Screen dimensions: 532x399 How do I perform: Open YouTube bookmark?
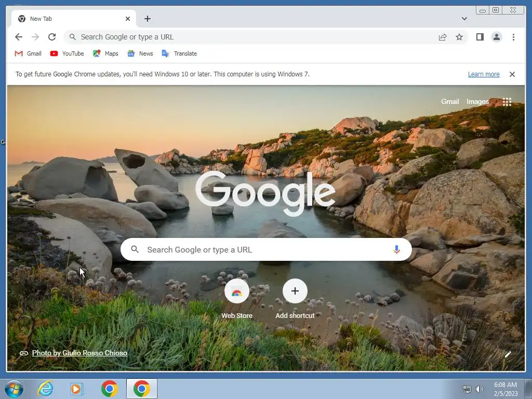(x=67, y=54)
